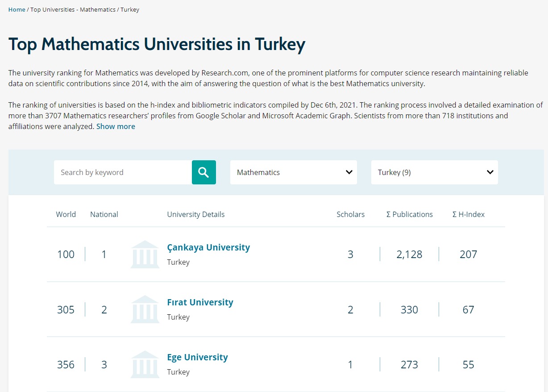Click the magnifying glass search button
The width and height of the screenshot is (548, 392).
click(x=203, y=172)
